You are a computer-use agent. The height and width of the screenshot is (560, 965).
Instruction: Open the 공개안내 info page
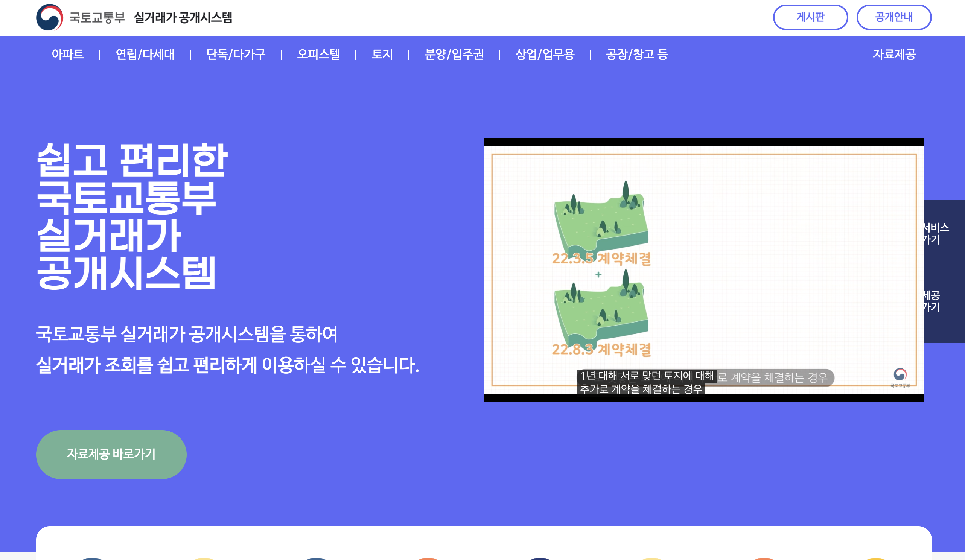click(894, 17)
